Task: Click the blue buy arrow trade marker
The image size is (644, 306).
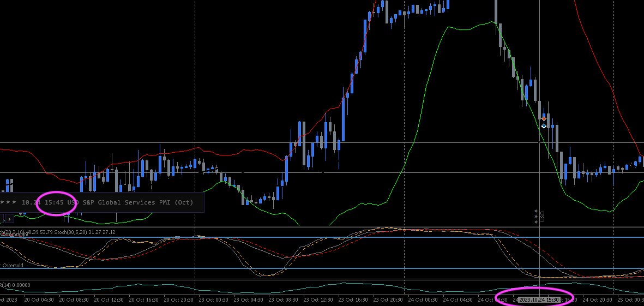Action: [544, 125]
